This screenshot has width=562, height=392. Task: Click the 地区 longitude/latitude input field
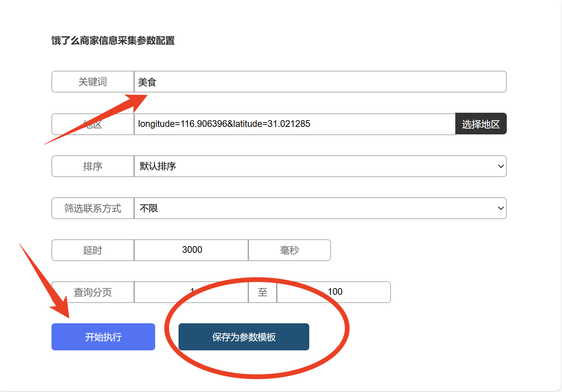[x=294, y=124]
